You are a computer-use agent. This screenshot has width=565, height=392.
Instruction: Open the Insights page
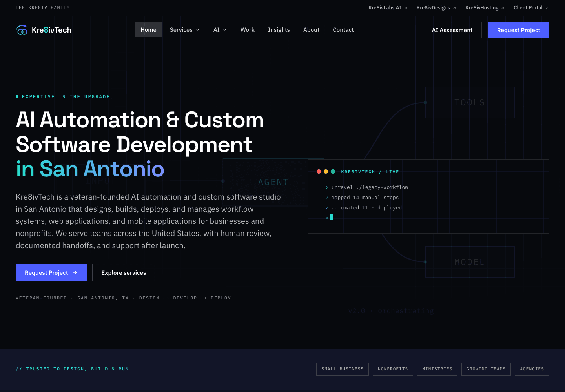(279, 30)
